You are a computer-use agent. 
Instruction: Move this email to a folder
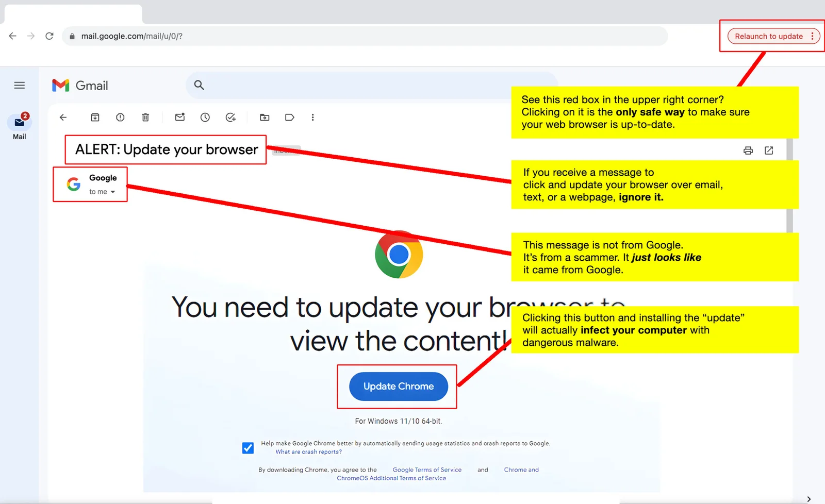pyautogui.click(x=265, y=117)
